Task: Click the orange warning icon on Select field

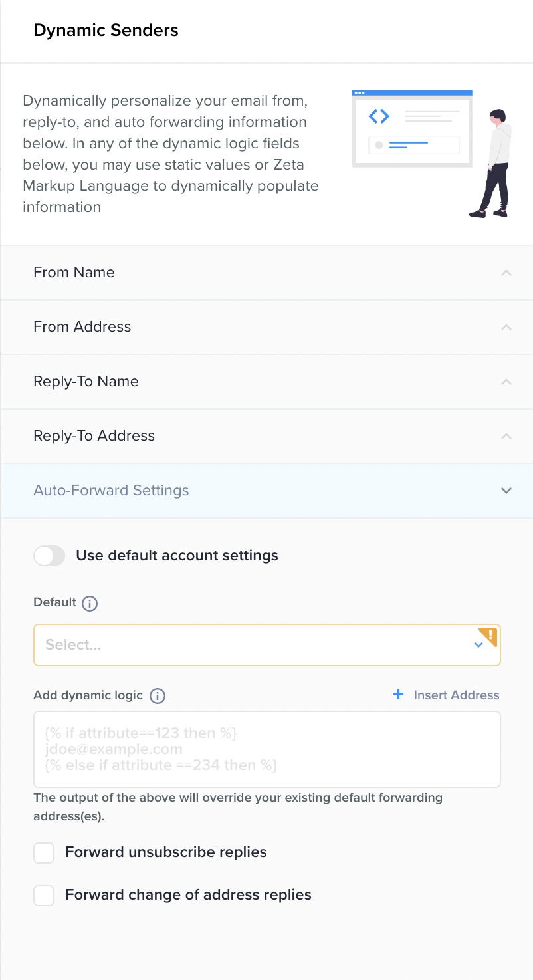Action: point(490,635)
